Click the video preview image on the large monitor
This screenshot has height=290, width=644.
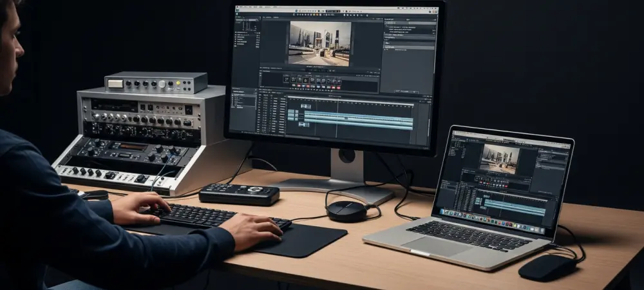[319, 44]
